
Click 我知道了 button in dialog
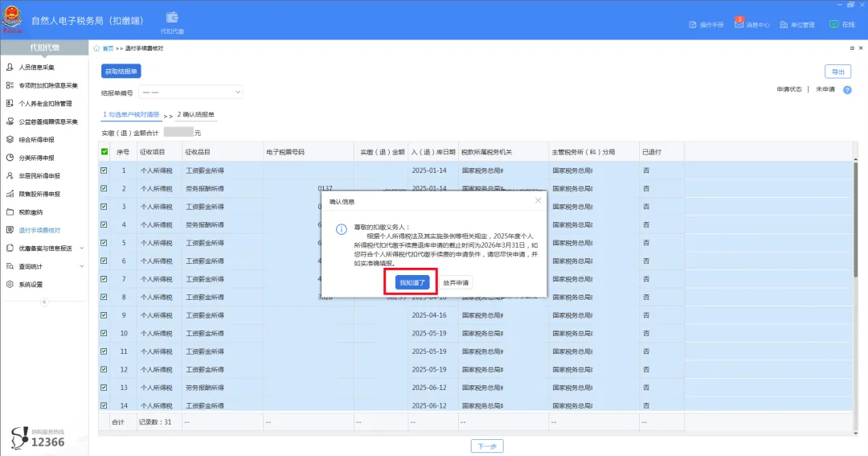pos(413,283)
